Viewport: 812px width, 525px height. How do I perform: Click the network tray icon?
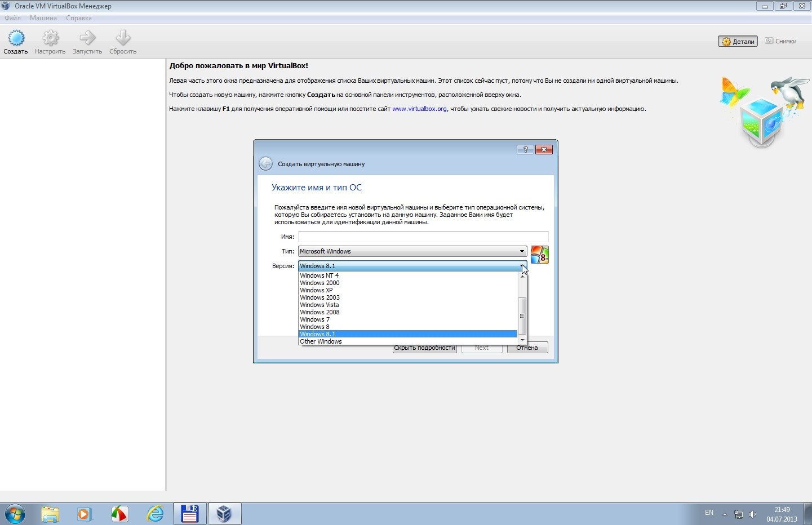[739, 514]
